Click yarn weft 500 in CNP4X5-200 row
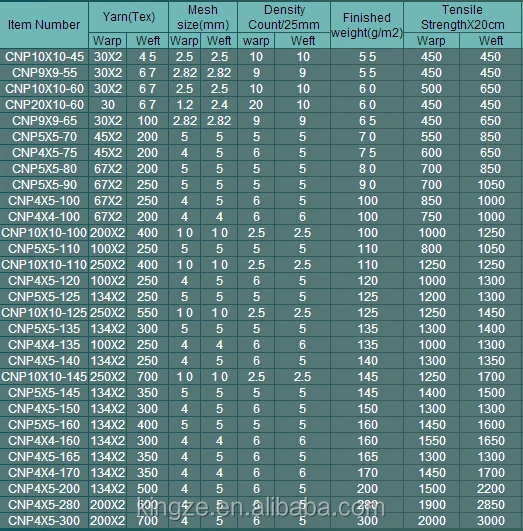 (x=147, y=489)
